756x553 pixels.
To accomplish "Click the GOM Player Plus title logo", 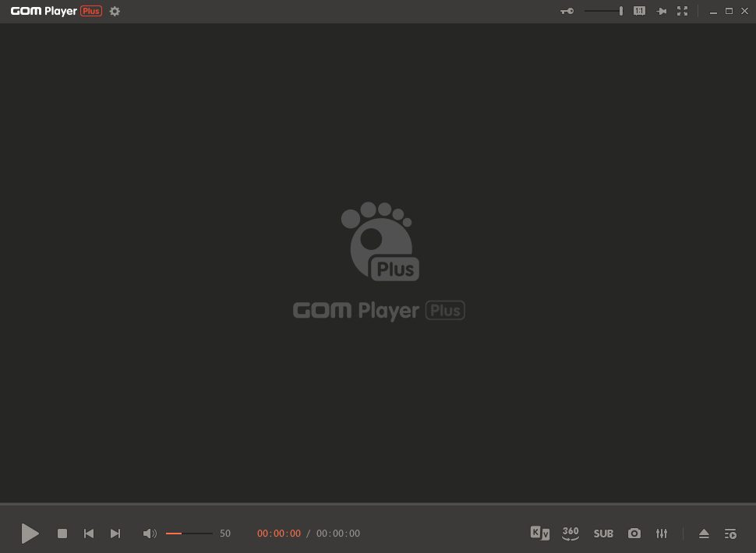I will [x=56, y=11].
